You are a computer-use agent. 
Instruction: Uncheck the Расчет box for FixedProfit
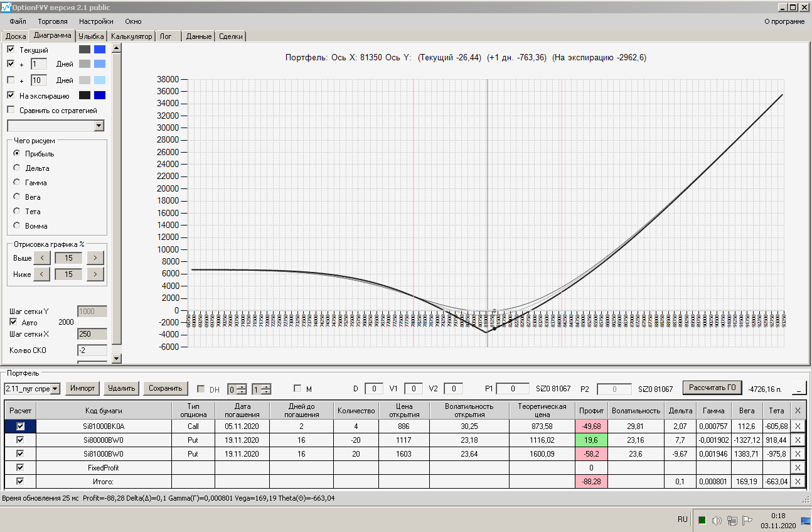[20, 467]
